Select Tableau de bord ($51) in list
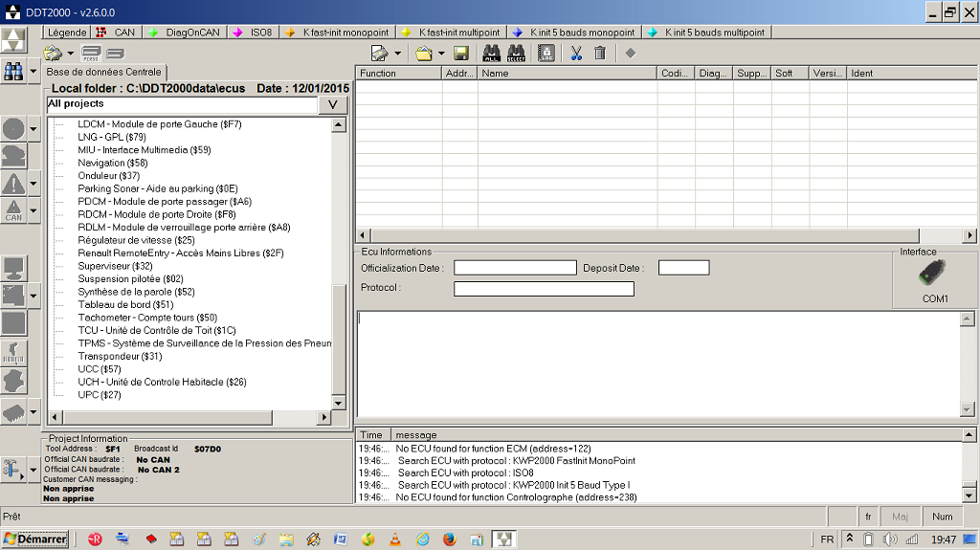This screenshot has height=550, width=980. pyautogui.click(x=124, y=304)
